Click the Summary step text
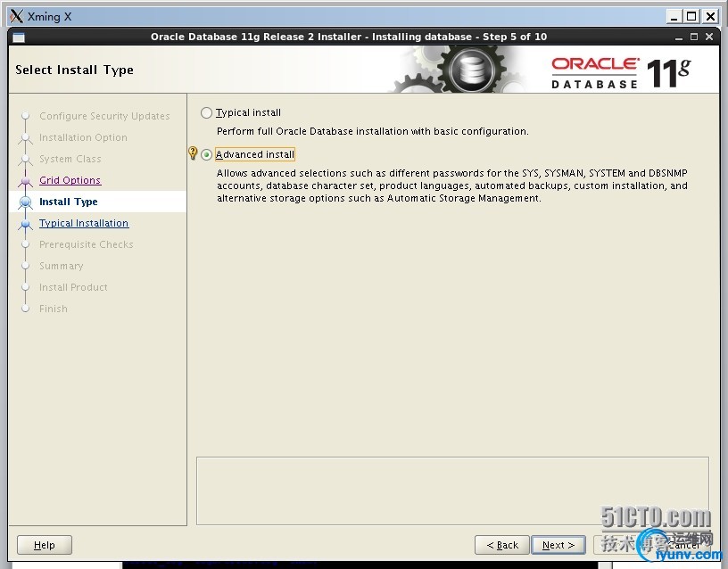This screenshot has width=728, height=569. point(62,266)
